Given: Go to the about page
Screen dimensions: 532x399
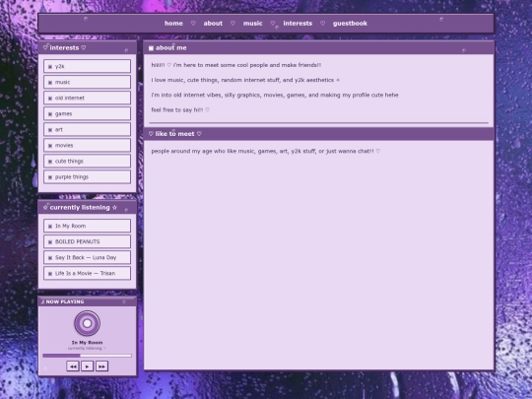Looking at the screenshot, I should click(213, 24).
